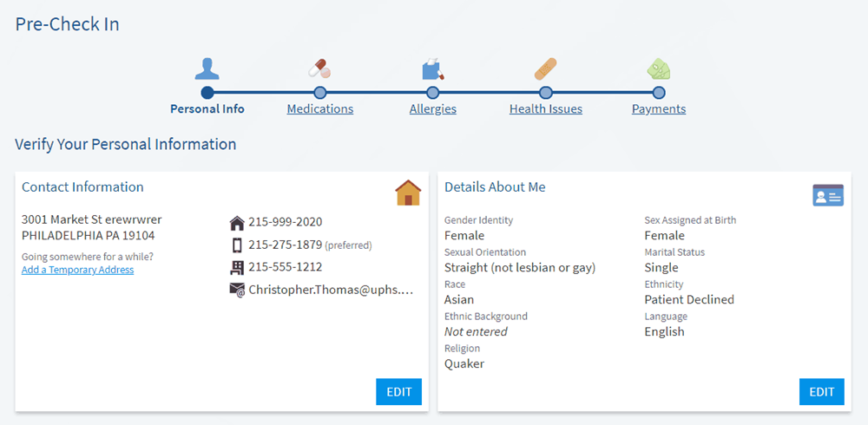Click the work building icon beside 215-555-1212
The height and width of the screenshot is (425, 868).
tap(236, 267)
